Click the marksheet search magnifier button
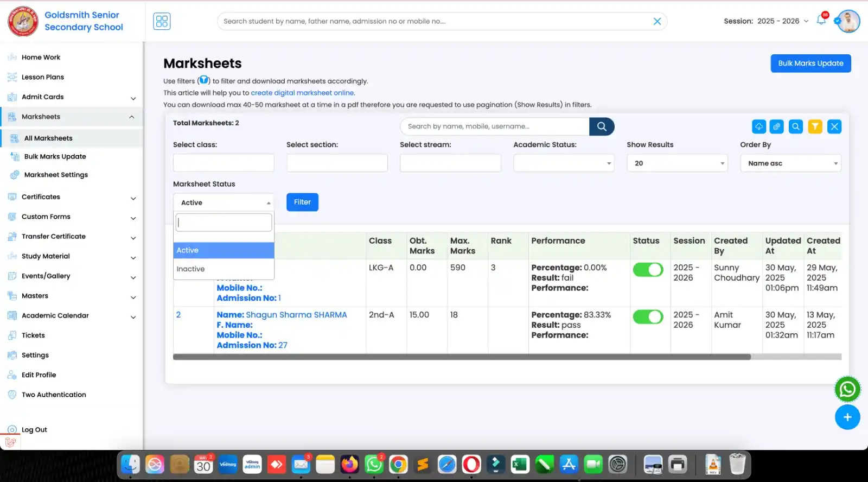868x482 pixels. [602, 126]
